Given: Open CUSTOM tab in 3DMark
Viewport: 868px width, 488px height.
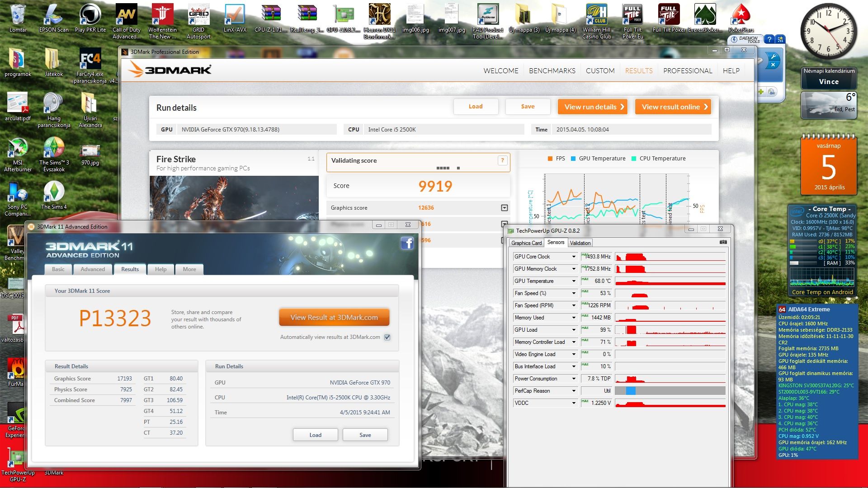Looking at the screenshot, I should click(600, 70).
